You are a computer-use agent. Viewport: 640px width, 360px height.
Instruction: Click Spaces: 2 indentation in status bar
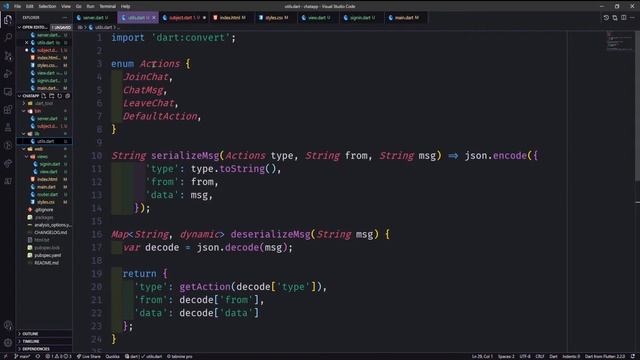(x=506, y=356)
